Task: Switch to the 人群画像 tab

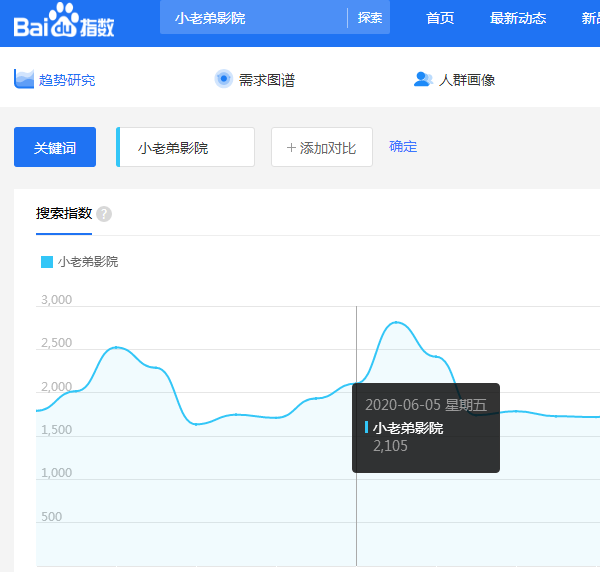Action: click(454, 80)
